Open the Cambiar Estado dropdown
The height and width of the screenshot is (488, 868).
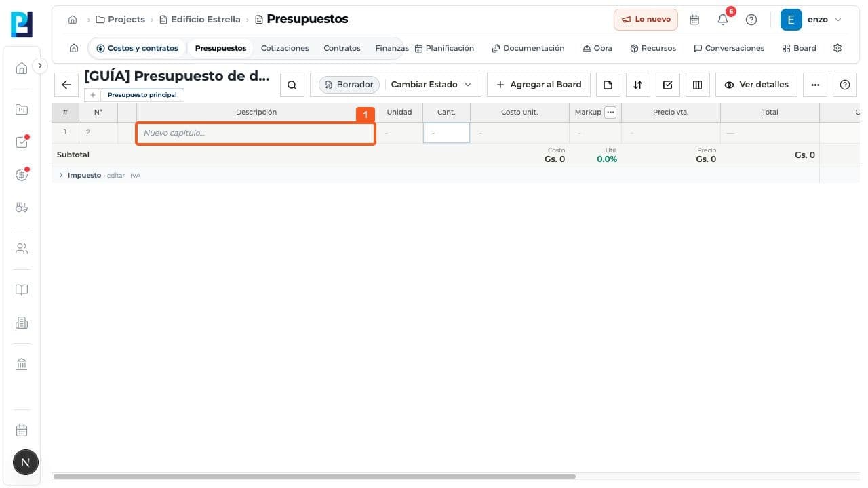431,85
